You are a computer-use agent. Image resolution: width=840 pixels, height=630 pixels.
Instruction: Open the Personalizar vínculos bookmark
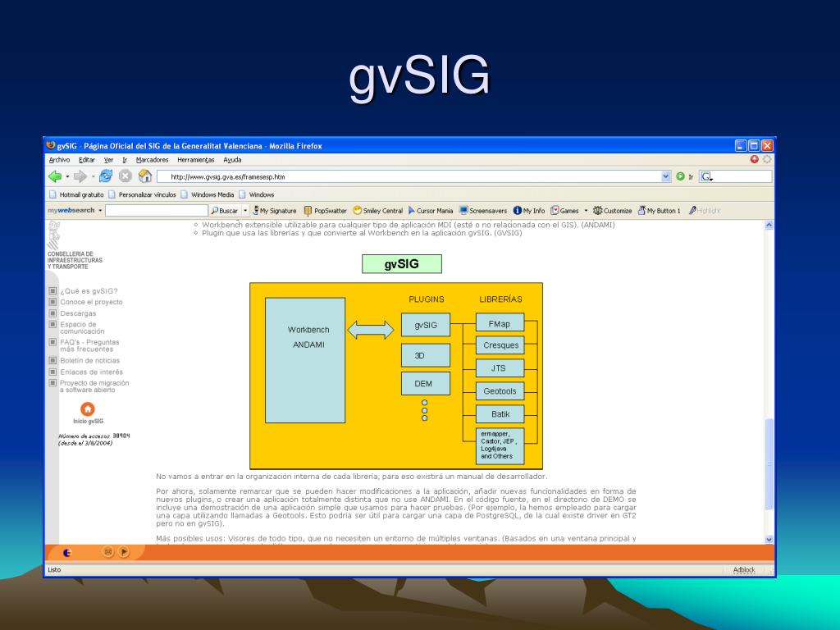click(x=143, y=194)
